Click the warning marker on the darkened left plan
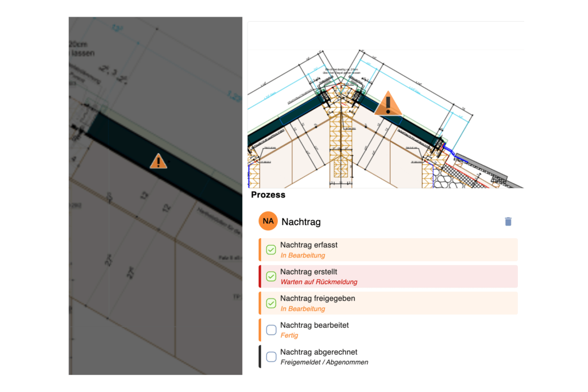 pyautogui.click(x=158, y=161)
